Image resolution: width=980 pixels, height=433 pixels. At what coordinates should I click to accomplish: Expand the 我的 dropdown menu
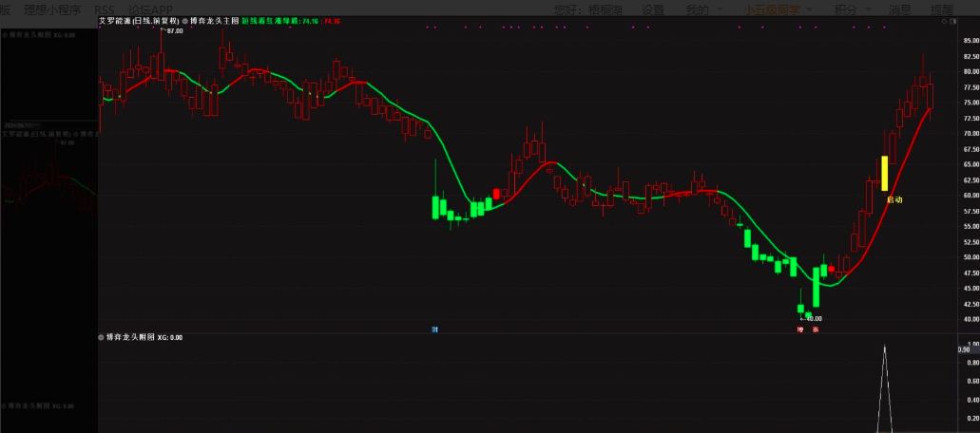[703, 9]
